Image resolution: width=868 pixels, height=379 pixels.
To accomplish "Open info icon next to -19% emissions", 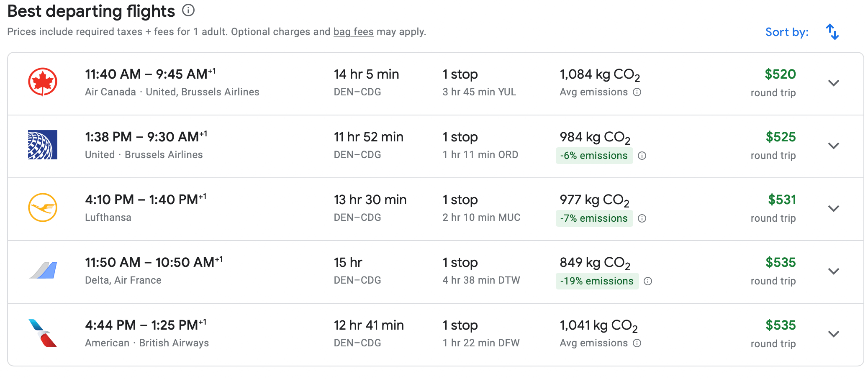I will pos(648,281).
